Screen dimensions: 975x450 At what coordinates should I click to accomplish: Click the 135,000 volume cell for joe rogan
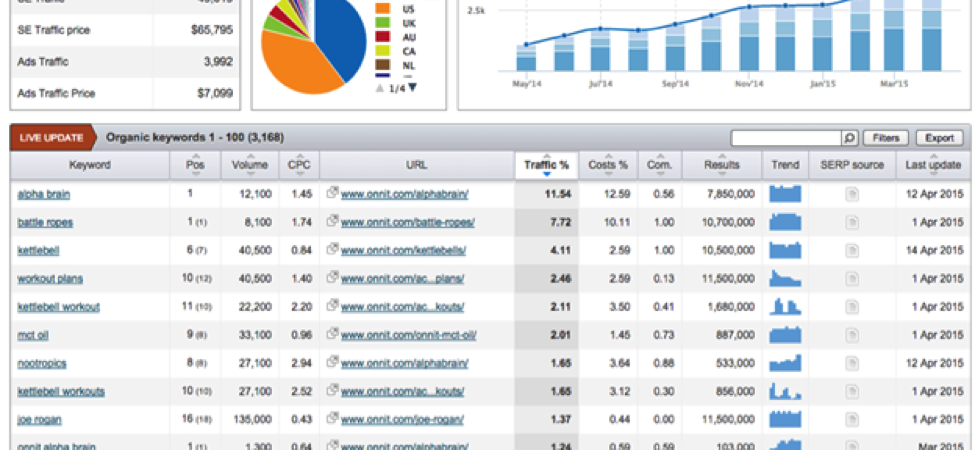(x=252, y=420)
